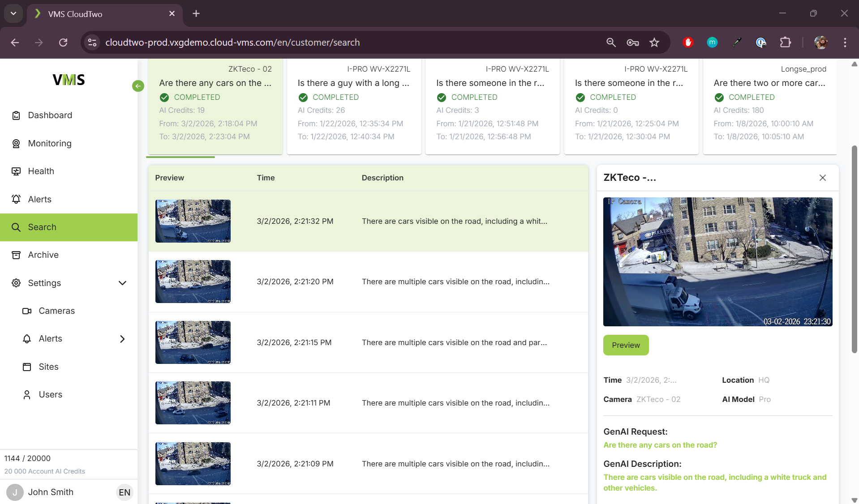Open the tab search dropdown arrow
Viewport: 859px width, 504px height.
(x=13, y=13)
